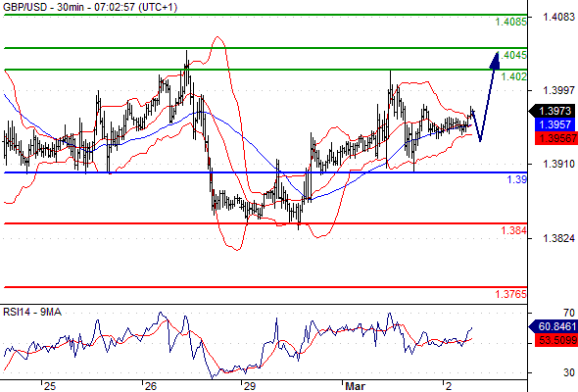578x392 pixels.
Task: Select the 1.384 red support label
Action: tap(514, 230)
